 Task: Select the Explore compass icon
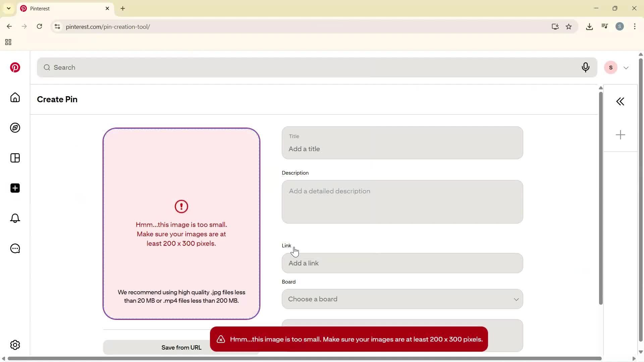coord(15,128)
